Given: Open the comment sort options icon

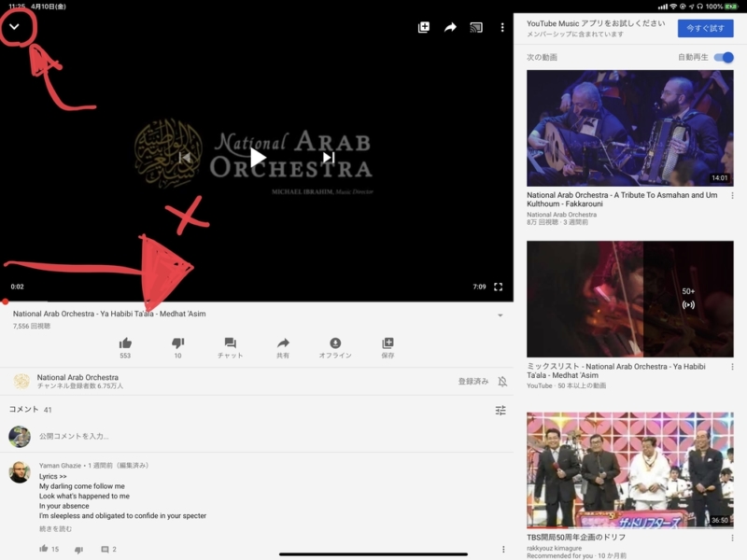Looking at the screenshot, I should pyautogui.click(x=500, y=410).
